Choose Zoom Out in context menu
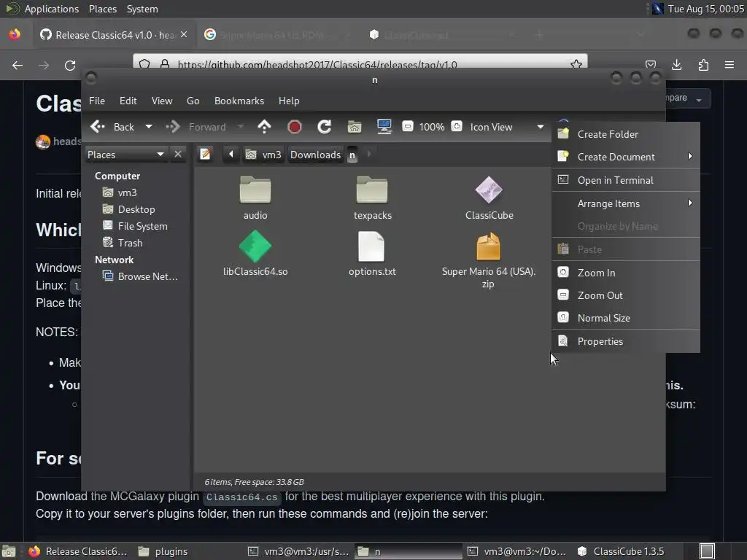The width and height of the screenshot is (747, 560). [x=626, y=295]
